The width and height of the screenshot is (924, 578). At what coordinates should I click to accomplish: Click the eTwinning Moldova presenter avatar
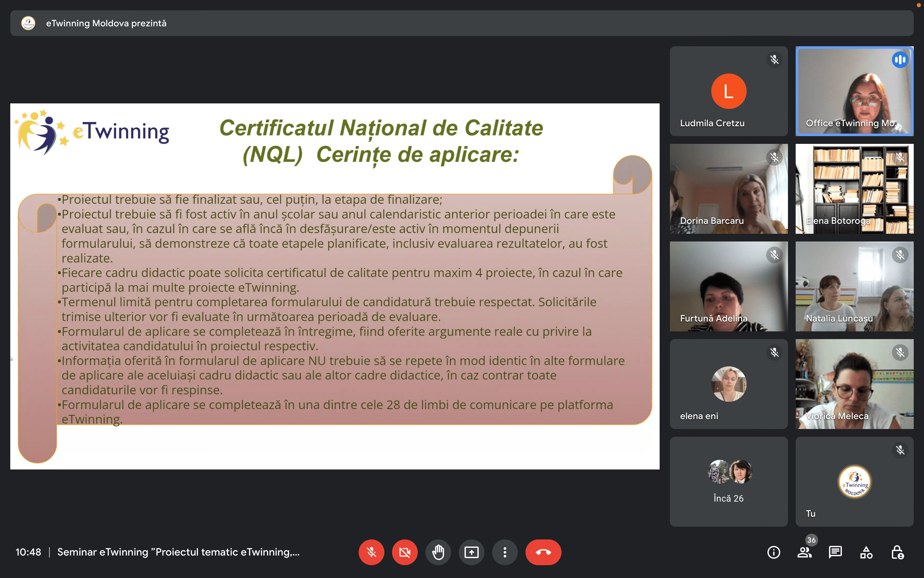point(28,23)
